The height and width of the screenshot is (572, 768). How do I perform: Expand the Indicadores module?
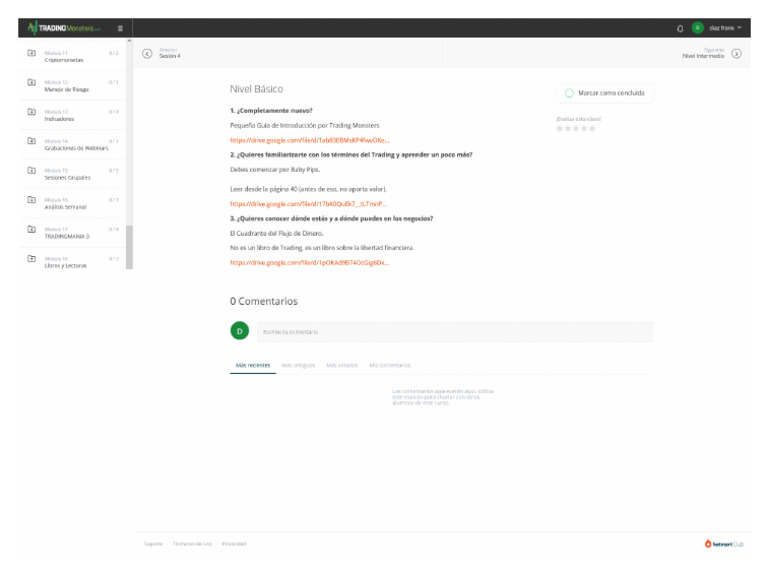click(x=72, y=115)
